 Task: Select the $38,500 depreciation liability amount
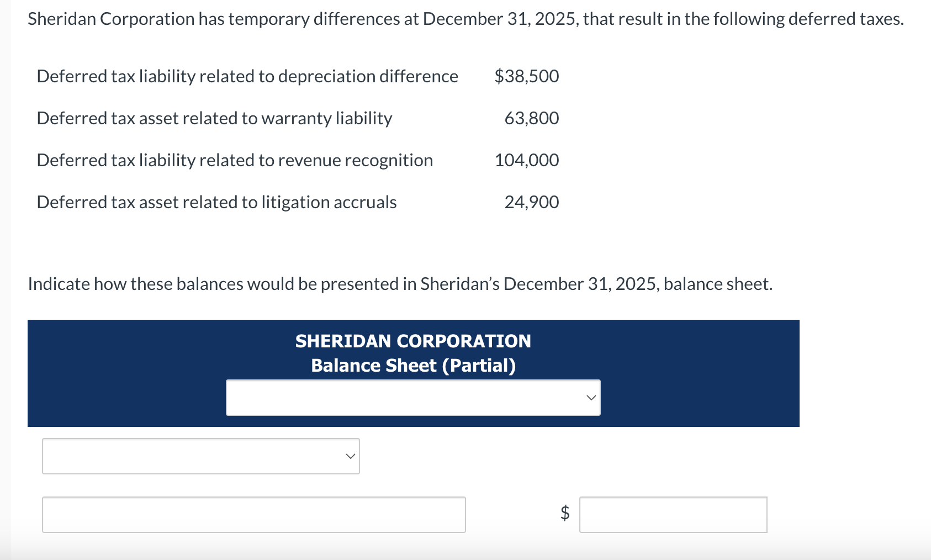[x=526, y=76]
